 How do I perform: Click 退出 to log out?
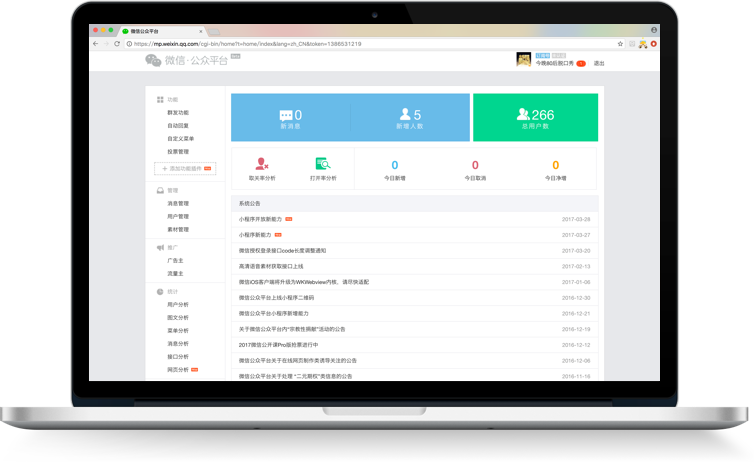click(x=599, y=63)
